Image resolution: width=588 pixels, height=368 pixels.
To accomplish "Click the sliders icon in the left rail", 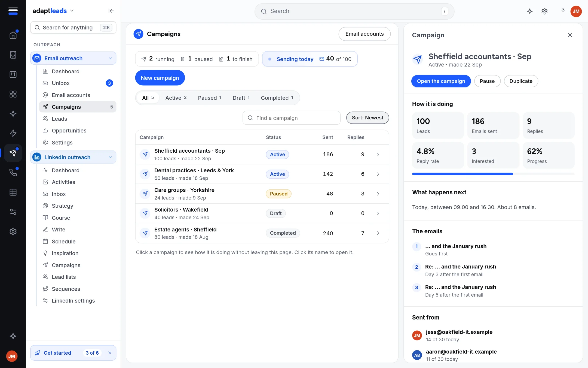I will coord(13,212).
